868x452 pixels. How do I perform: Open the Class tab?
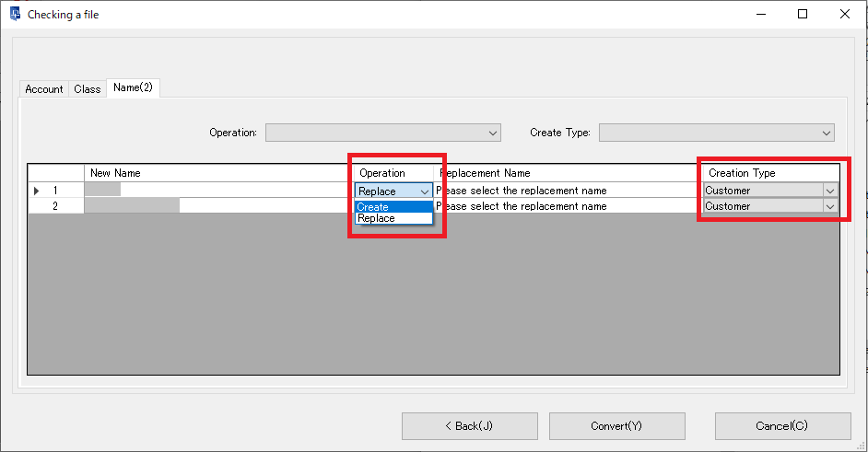(x=88, y=89)
